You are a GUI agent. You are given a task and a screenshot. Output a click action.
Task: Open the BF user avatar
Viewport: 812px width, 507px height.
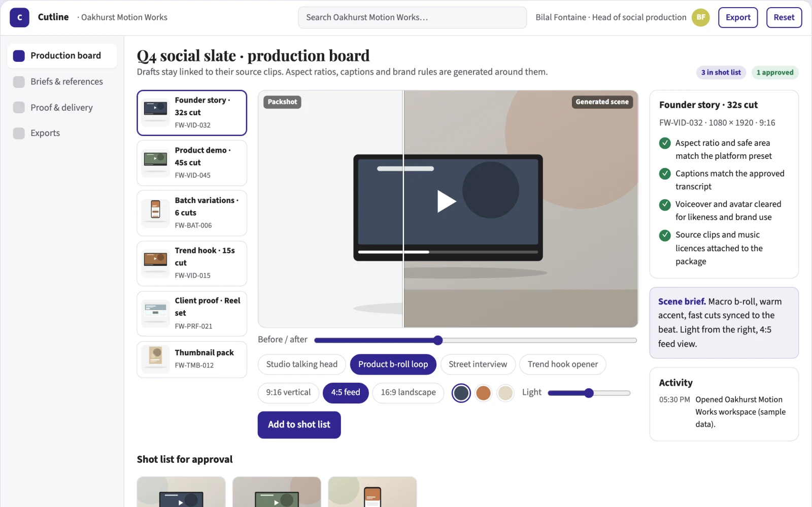click(x=701, y=17)
